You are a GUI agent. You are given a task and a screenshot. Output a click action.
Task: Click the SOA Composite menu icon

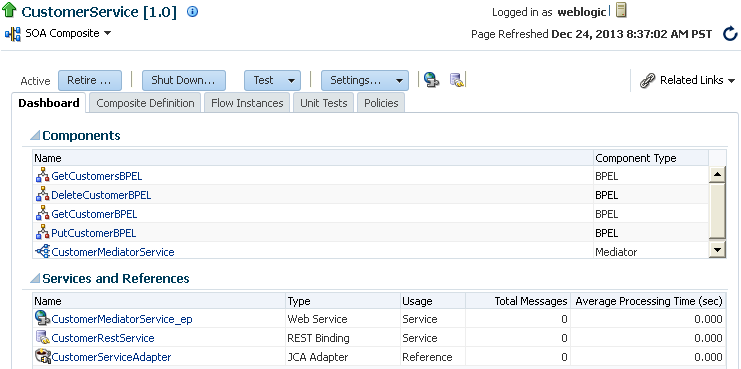(x=13, y=34)
